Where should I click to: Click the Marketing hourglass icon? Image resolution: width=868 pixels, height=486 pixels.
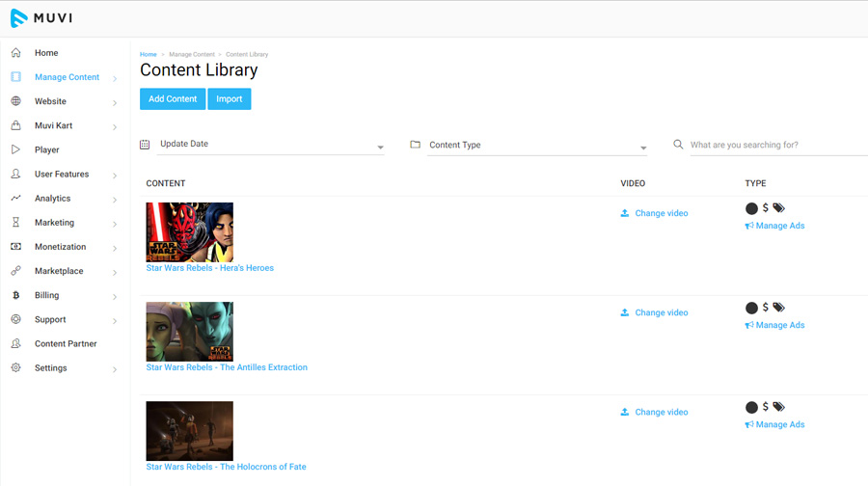point(16,223)
